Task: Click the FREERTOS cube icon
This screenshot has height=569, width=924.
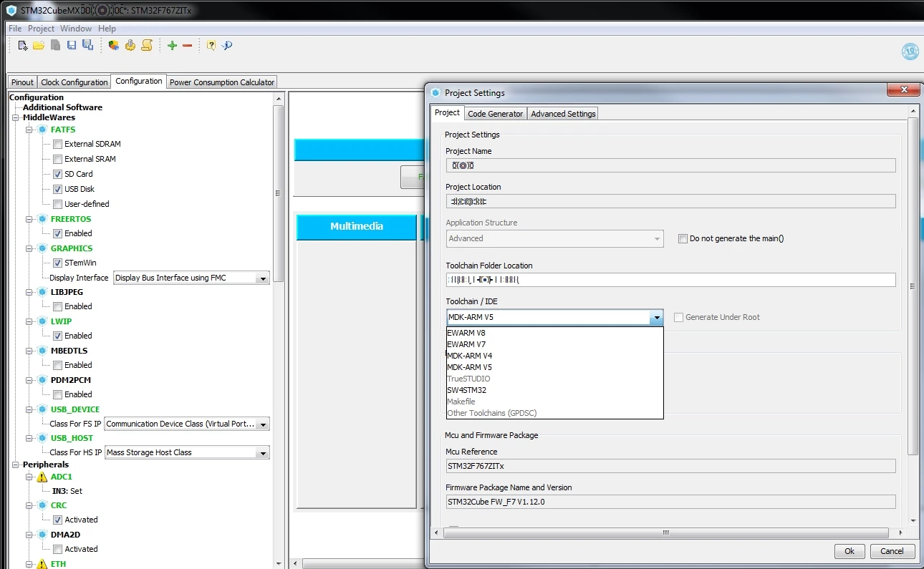Action: (42, 219)
